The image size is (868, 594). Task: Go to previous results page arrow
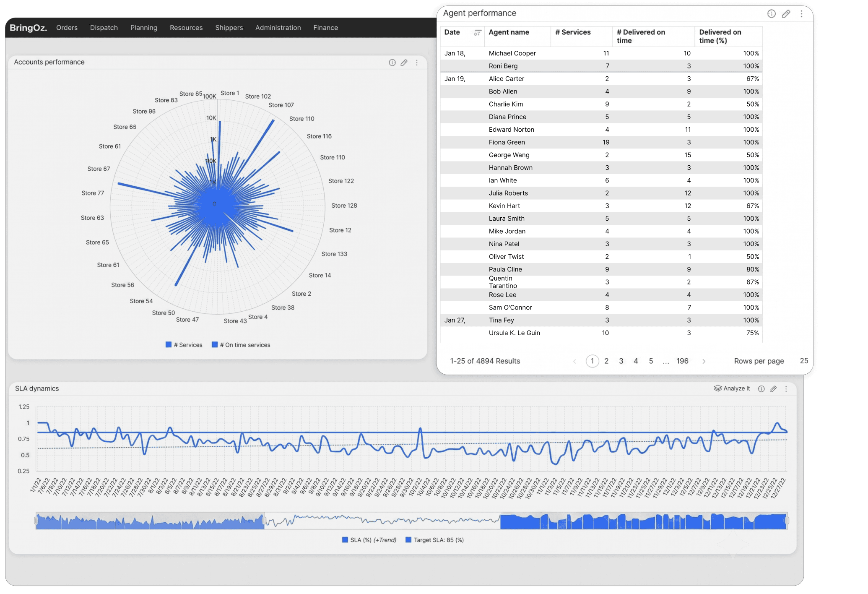574,361
